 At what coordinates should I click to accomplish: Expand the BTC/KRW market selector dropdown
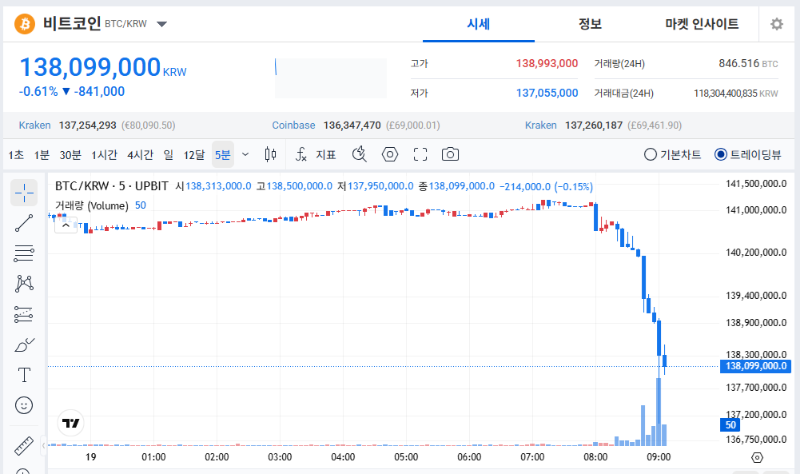pyautogui.click(x=163, y=24)
